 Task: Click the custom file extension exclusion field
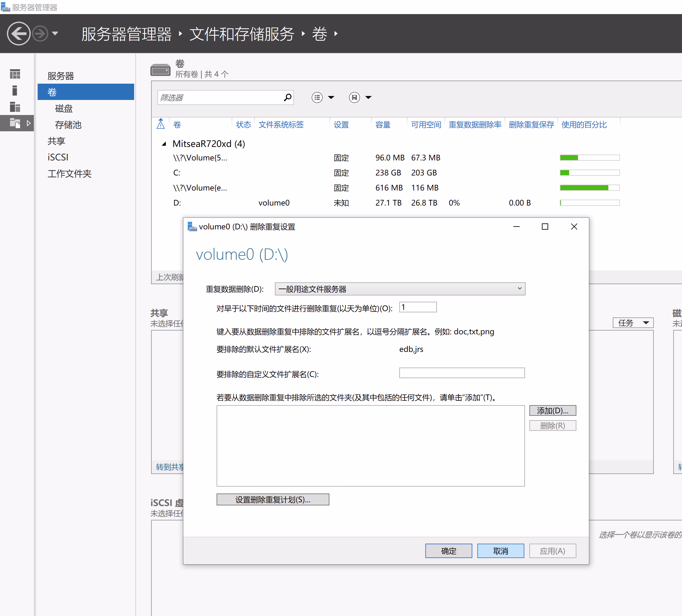tap(461, 373)
